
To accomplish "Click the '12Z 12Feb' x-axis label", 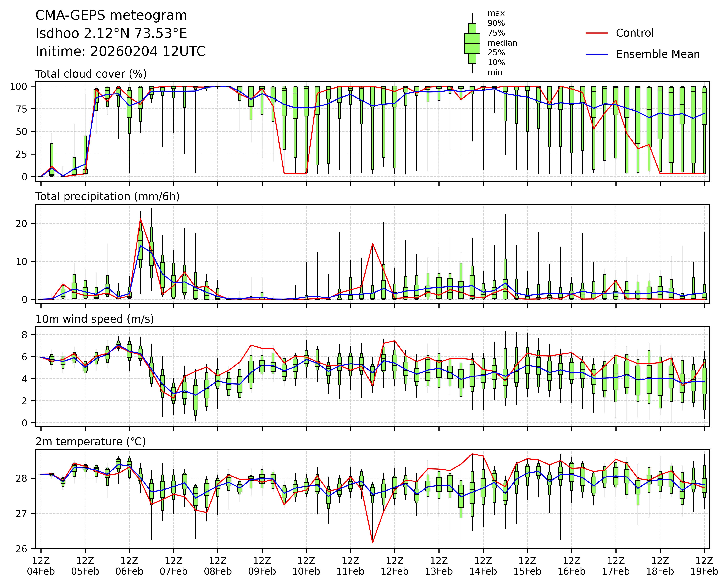I will 395,566.
